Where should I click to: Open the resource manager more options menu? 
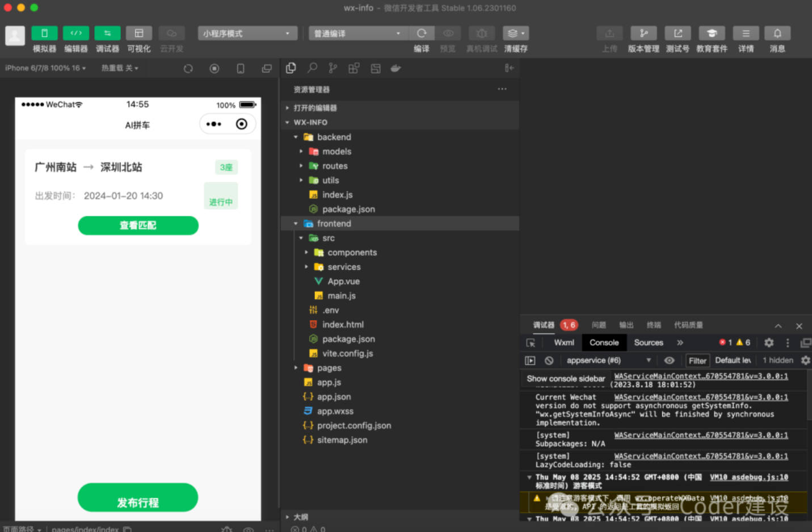pyautogui.click(x=502, y=89)
